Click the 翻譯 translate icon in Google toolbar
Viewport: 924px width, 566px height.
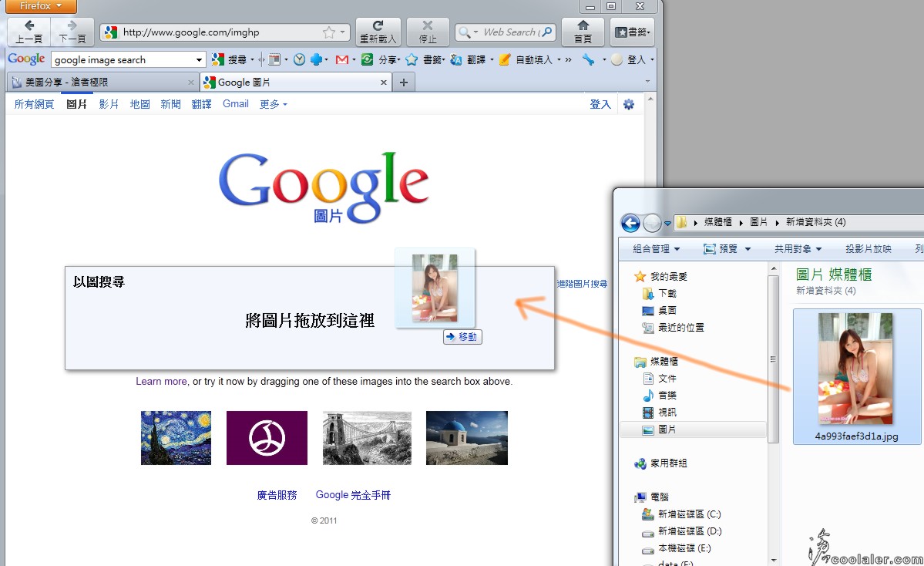coord(456,59)
